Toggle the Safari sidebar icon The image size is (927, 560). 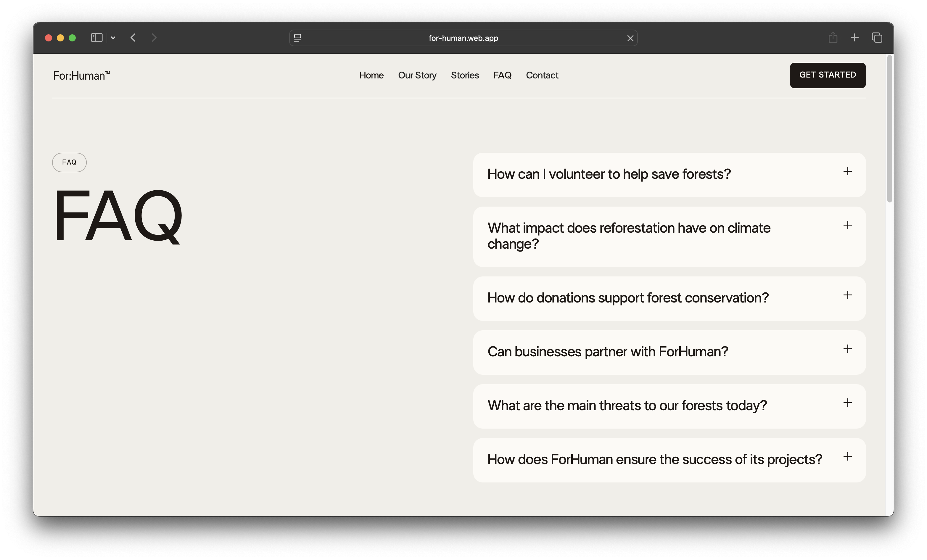[97, 38]
